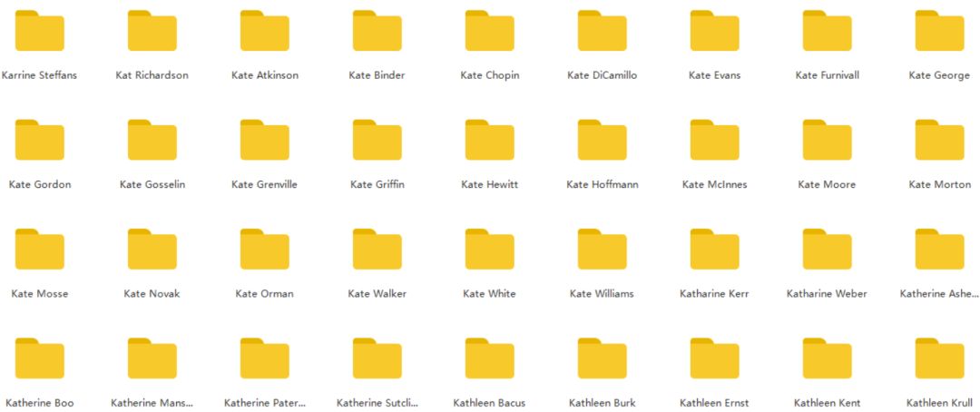Click the Katherine Ashe... folder icon
The image size is (980, 412).
(939, 250)
